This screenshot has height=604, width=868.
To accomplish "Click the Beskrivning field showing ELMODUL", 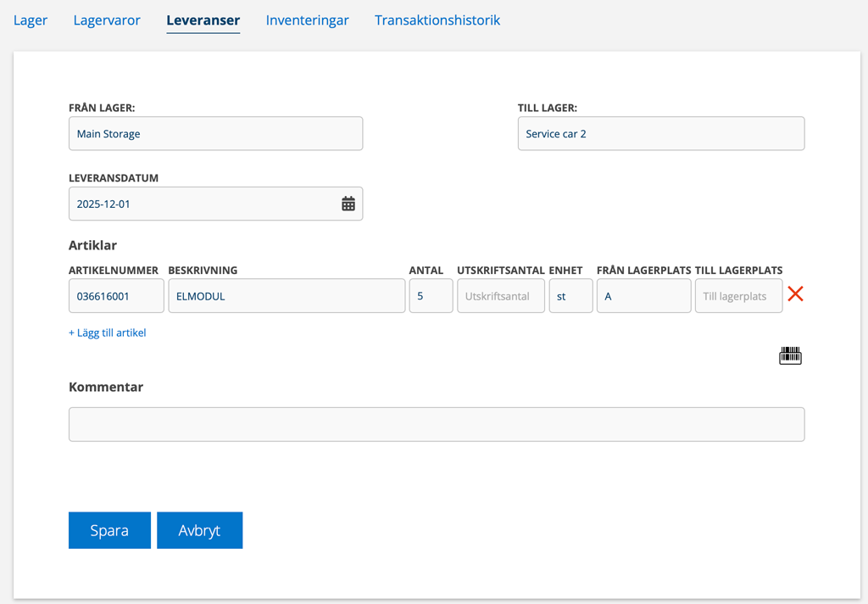I will pyautogui.click(x=287, y=297).
